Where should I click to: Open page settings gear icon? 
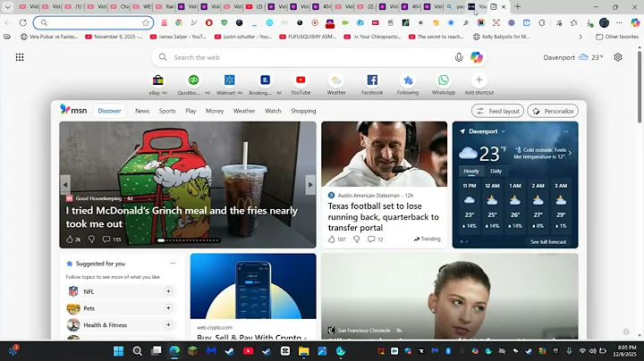click(618, 57)
